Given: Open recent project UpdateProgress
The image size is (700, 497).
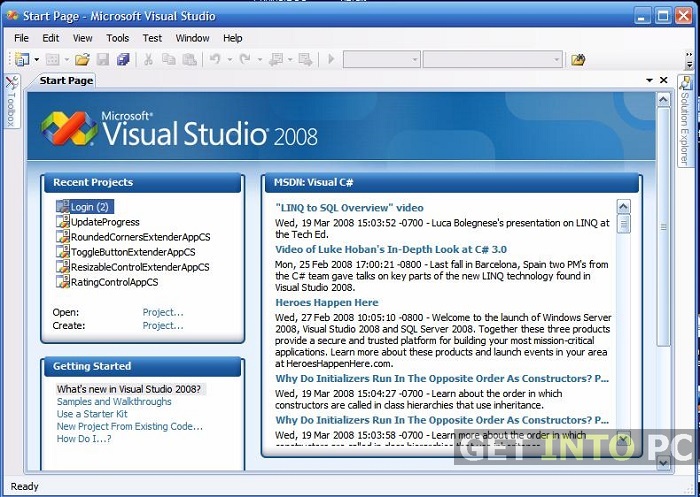Looking at the screenshot, I should click(105, 222).
